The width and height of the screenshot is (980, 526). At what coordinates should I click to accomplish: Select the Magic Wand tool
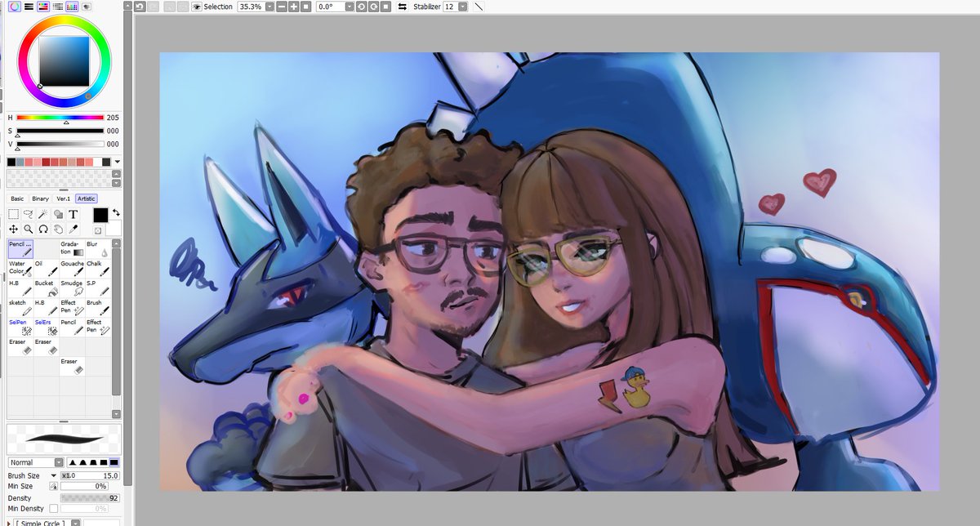coord(42,214)
